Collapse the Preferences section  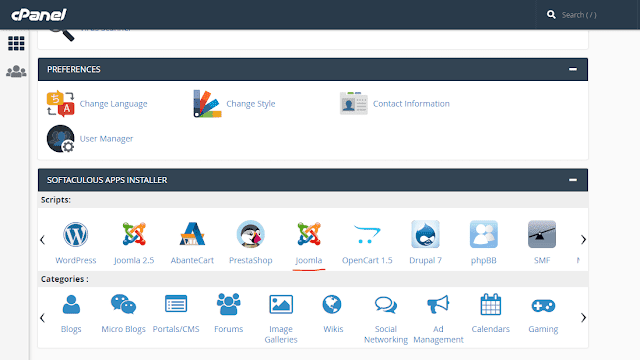[573, 69]
